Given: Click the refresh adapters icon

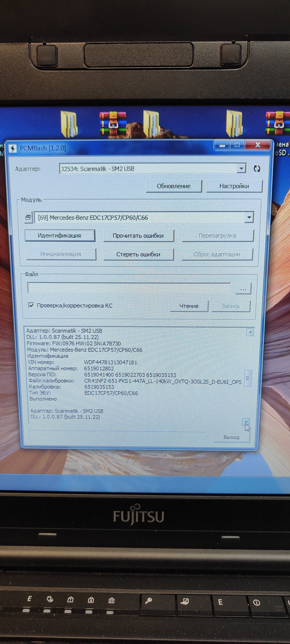Looking at the screenshot, I should 257,169.
